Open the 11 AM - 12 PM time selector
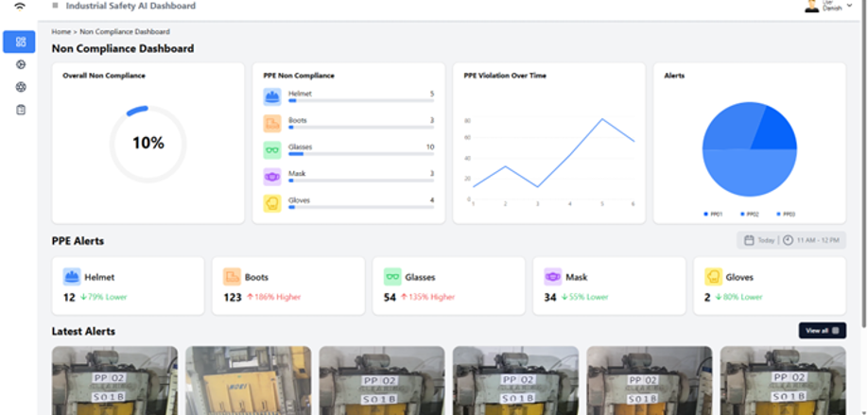 pyautogui.click(x=813, y=240)
